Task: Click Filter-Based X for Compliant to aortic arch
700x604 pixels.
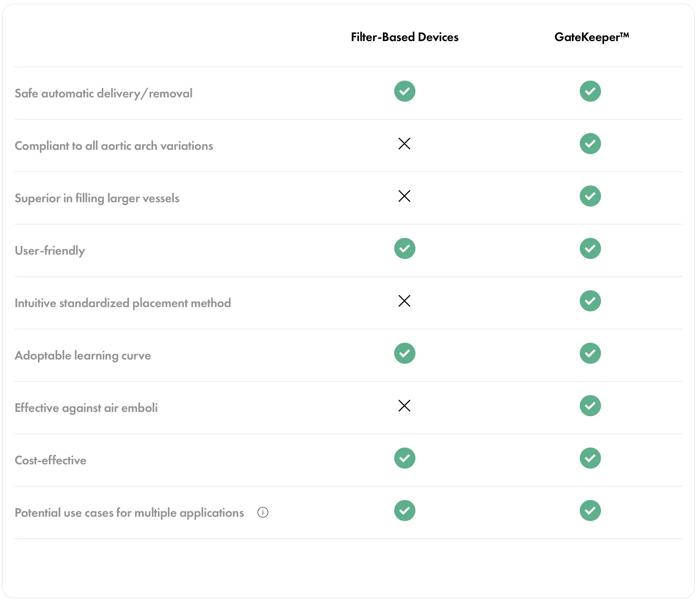Action: [x=404, y=144]
